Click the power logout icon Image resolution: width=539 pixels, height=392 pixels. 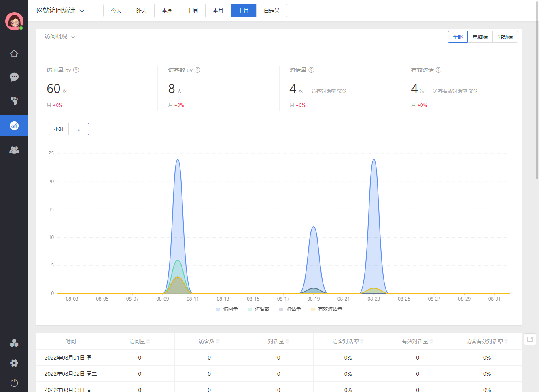(14, 383)
